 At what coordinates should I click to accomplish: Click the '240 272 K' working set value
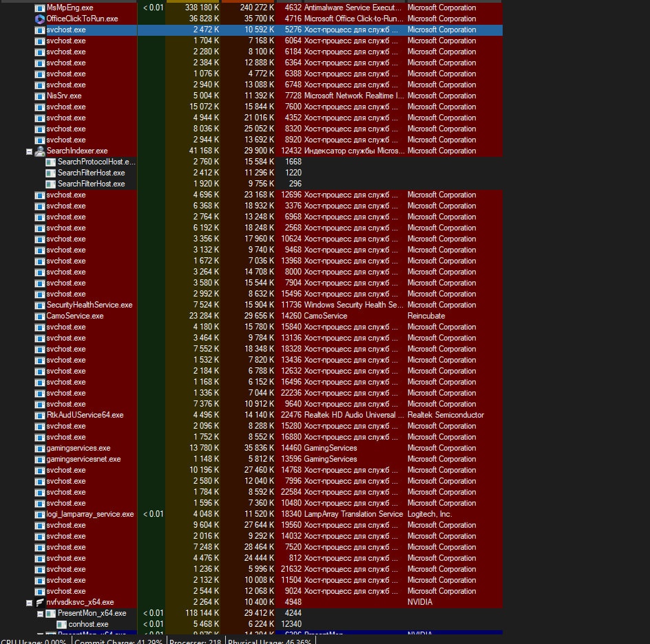click(257, 8)
